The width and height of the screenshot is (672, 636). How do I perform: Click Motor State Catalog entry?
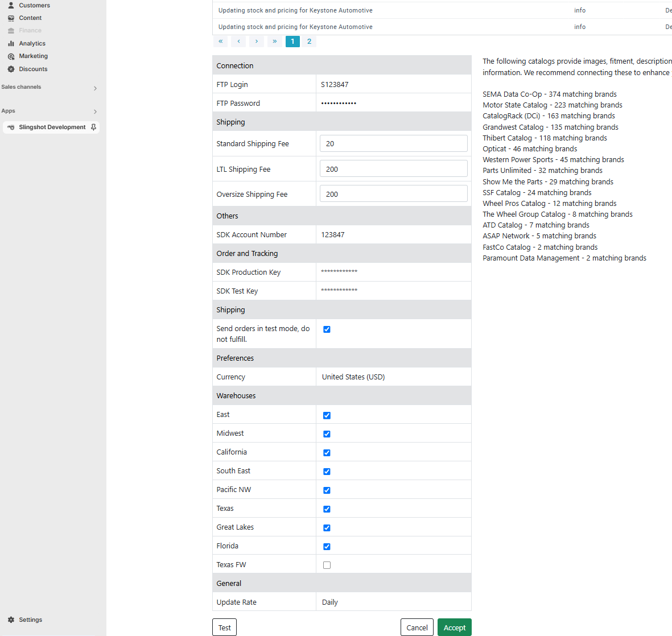tap(553, 105)
